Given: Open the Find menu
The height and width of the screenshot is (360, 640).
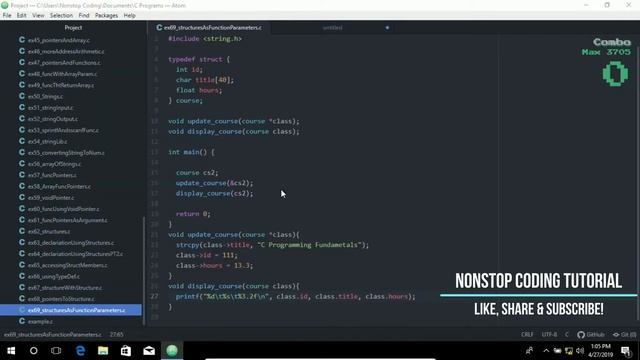Looking at the screenshot, I should tap(84, 16).
